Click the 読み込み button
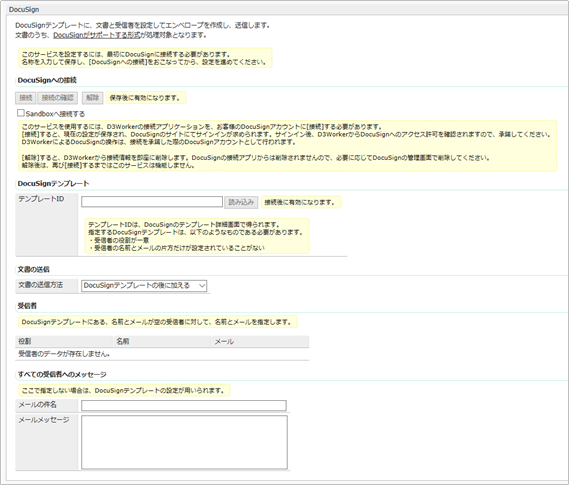This screenshot has width=569, height=485. click(x=241, y=202)
